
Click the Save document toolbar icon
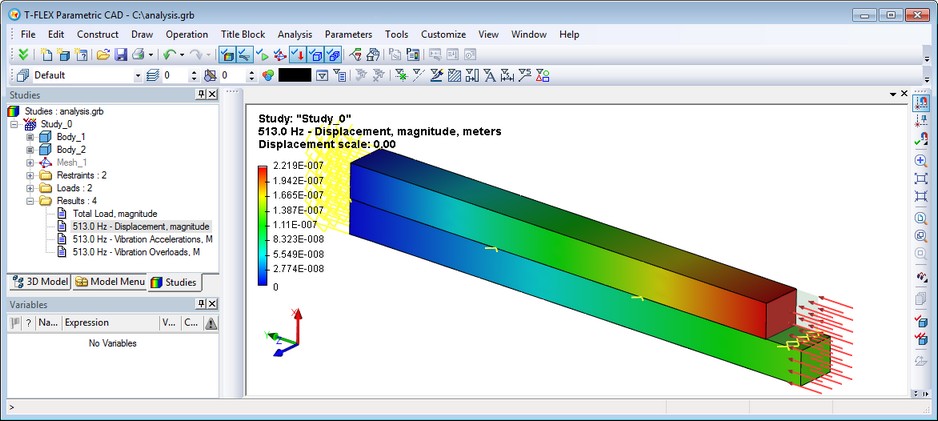click(120, 54)
